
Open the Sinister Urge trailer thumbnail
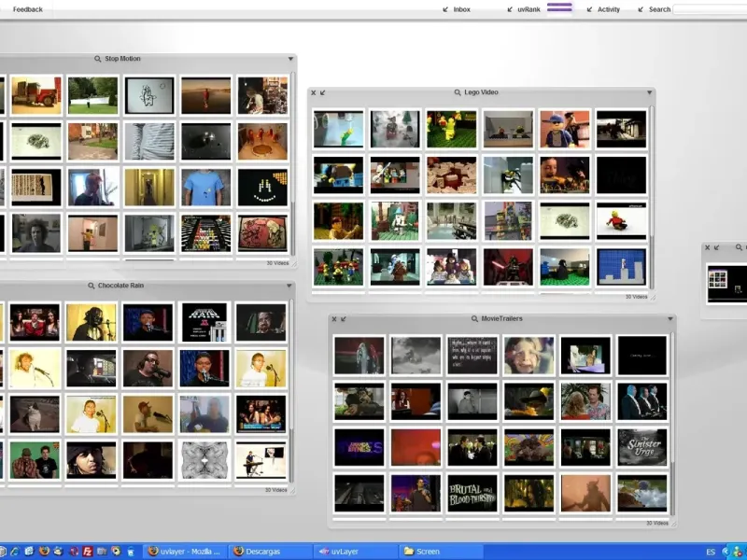click(x=642, y=447)
